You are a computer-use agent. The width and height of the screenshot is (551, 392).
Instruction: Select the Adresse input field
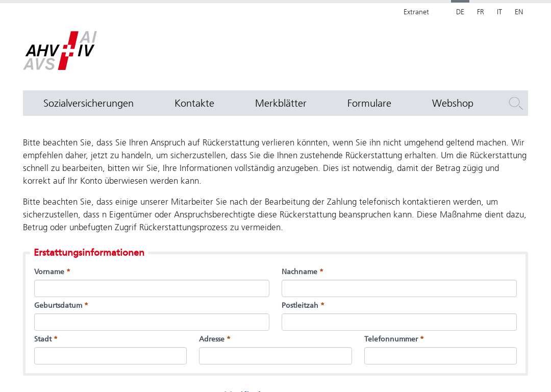(x=275, y=356)
